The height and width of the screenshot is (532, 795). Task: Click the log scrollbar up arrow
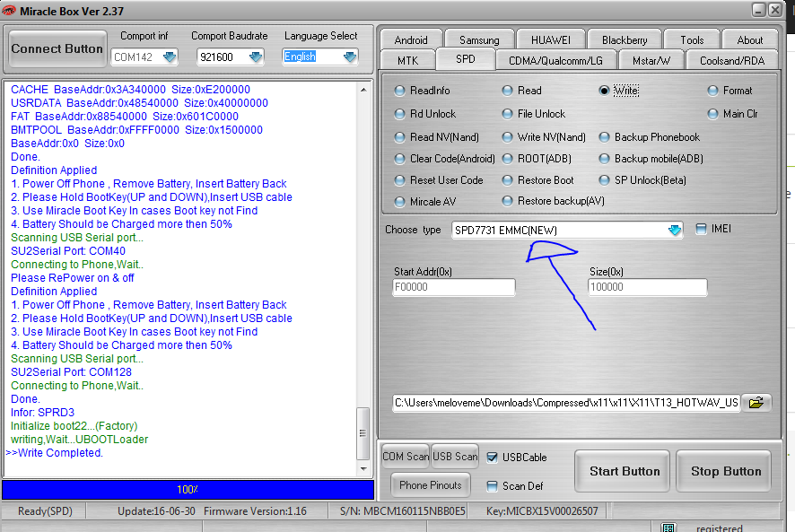click(x=363, y=91)
